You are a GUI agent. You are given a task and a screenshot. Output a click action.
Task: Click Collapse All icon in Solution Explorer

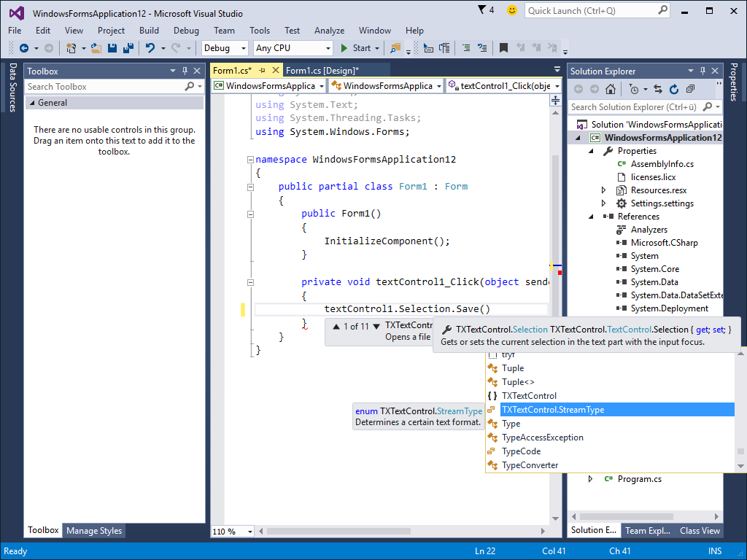(x=689, y=89)
